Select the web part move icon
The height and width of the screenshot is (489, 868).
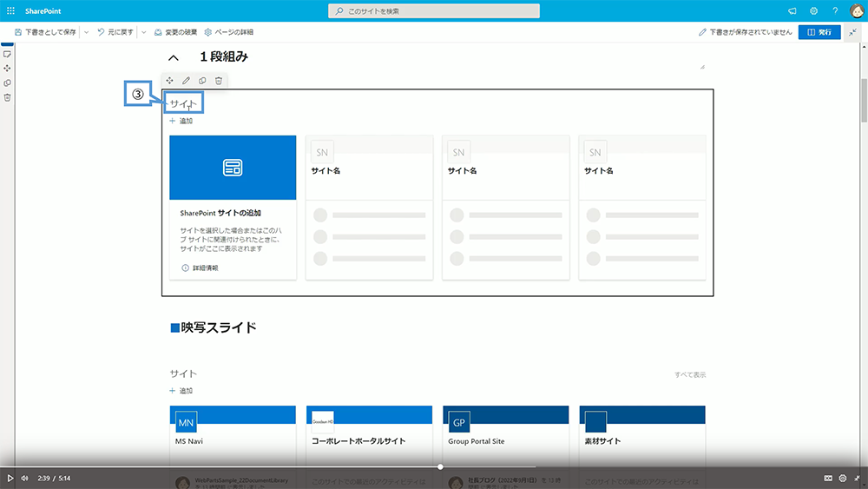(169, 81)
